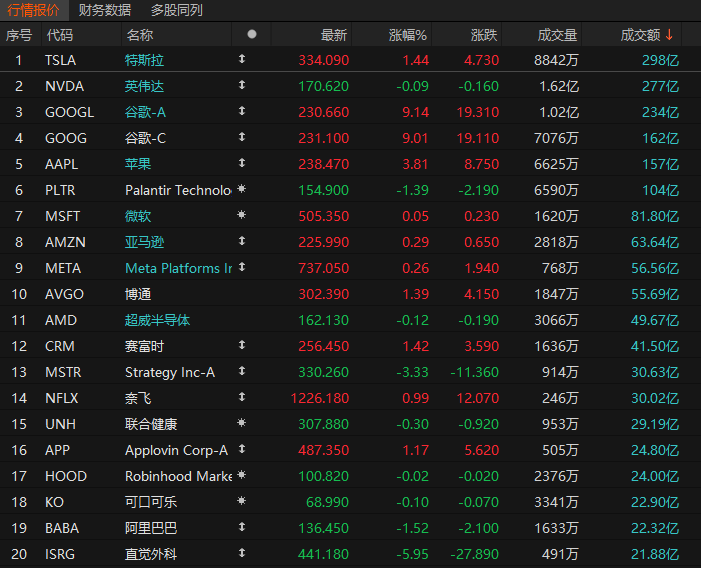Screen dimensions: 701x568
Task: Open the 多股同列 tab
Action: [177, 10]
